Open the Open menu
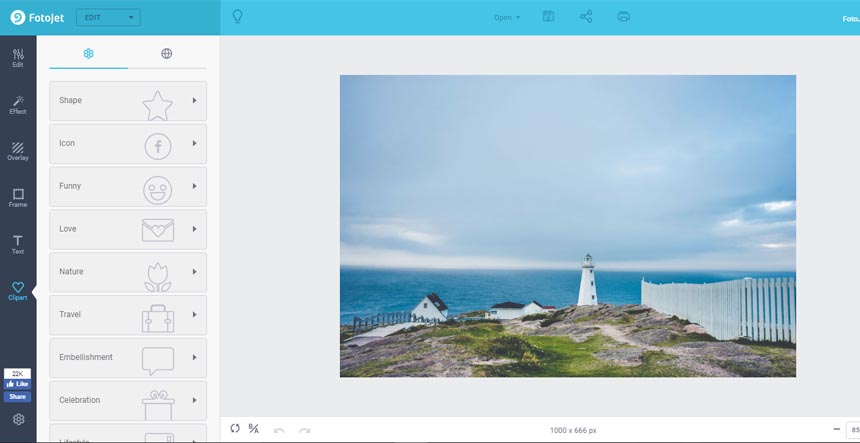 tap(506, 18)
